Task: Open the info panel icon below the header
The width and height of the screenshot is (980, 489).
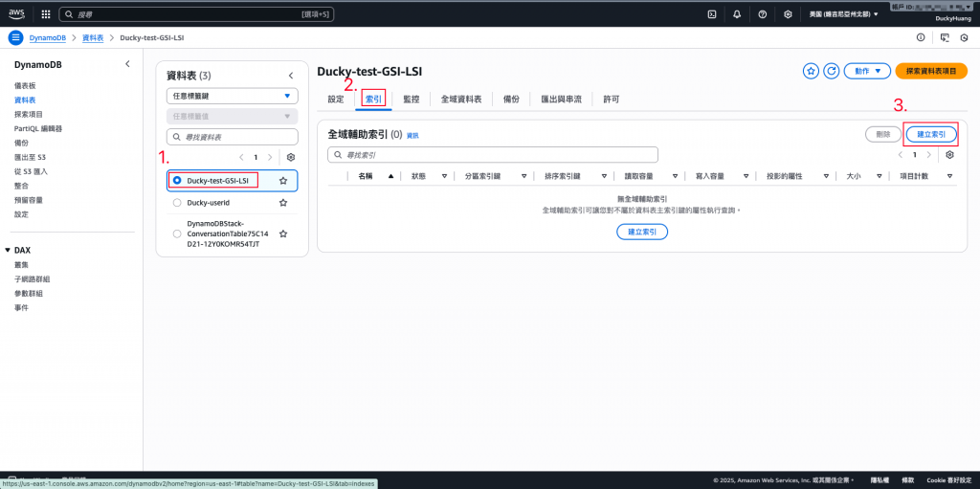Action: point(921,37)
